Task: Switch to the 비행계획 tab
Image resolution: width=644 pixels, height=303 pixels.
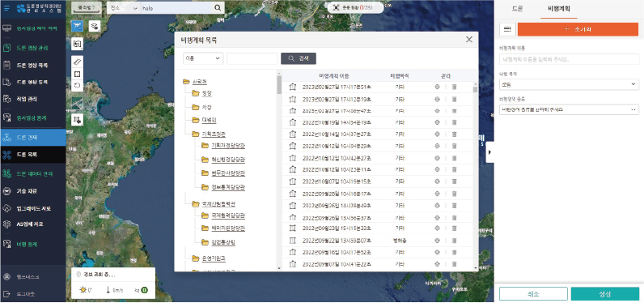Action: tap(559, 9)
